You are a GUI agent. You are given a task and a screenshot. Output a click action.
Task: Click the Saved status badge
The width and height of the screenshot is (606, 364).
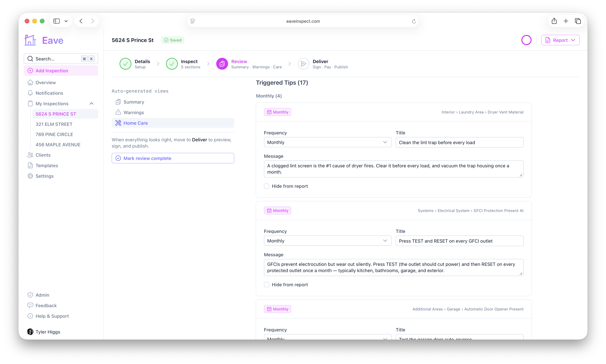(x=173, y=40)
